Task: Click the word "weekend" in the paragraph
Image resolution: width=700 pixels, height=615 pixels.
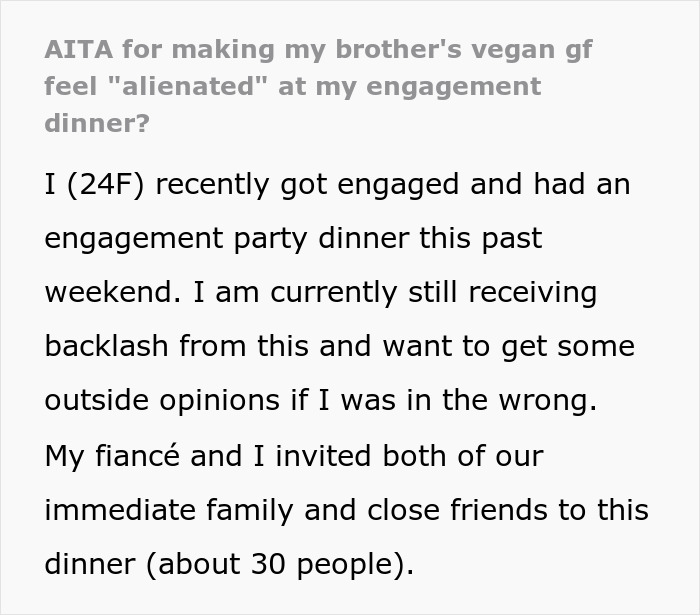Action: click(x=104, y=294)
